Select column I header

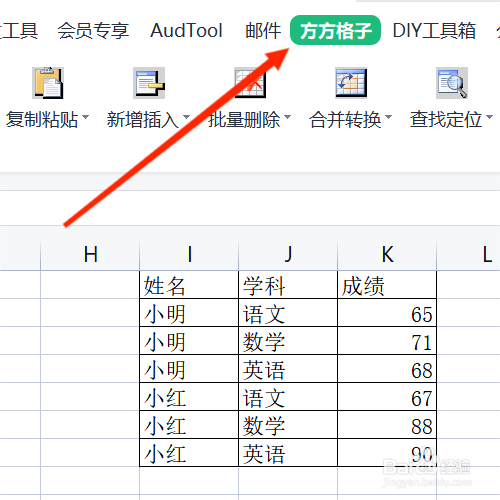tap(189, 254)
